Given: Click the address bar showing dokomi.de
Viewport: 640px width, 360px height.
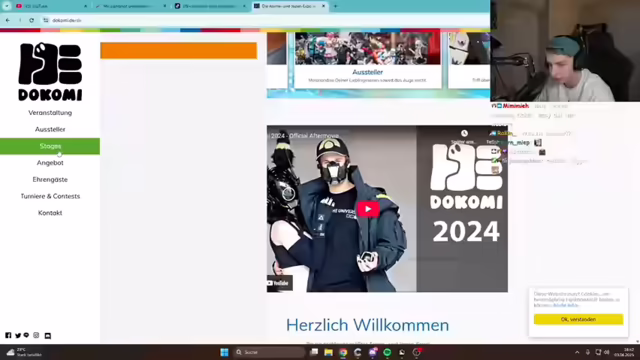Looking at the screenshot, I should [x=265, y=20].
